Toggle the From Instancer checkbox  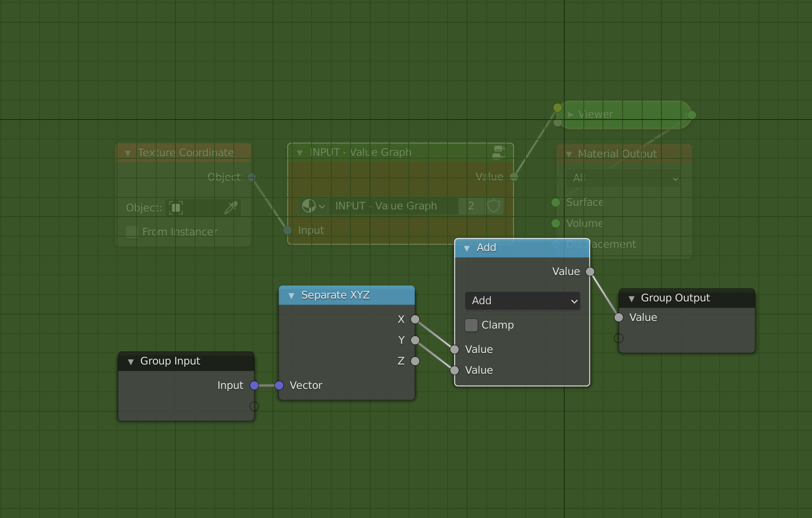tap(131, 231)
